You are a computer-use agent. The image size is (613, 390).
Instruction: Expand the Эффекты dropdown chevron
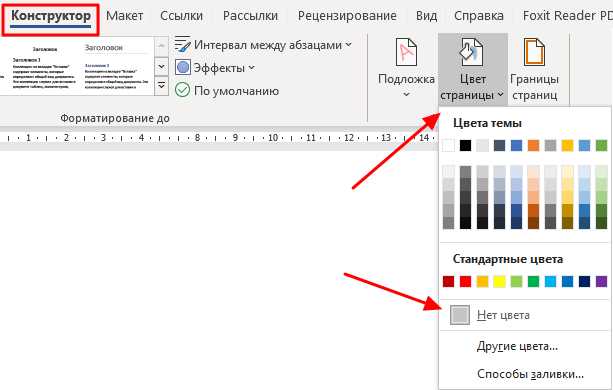click(x=252, y=68)
